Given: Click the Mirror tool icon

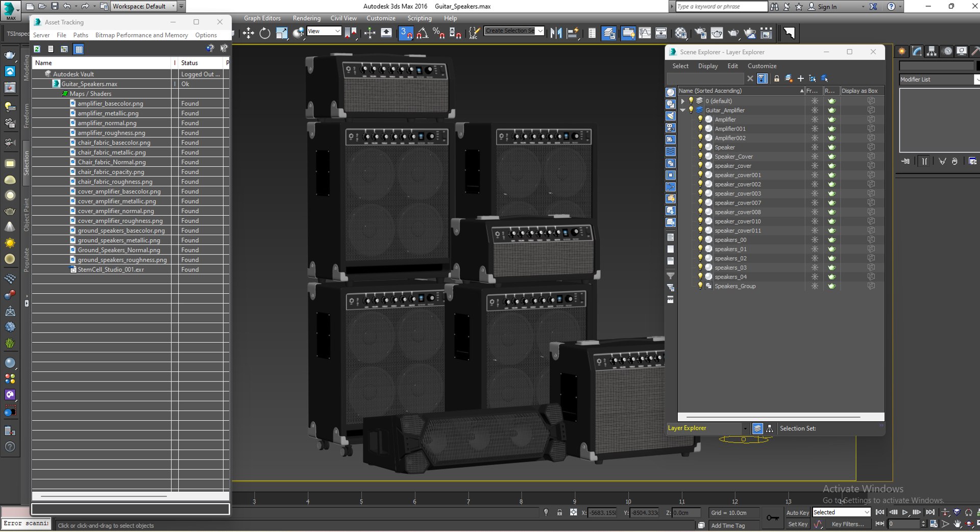Looking at the screenshot, I should point(556,33).
